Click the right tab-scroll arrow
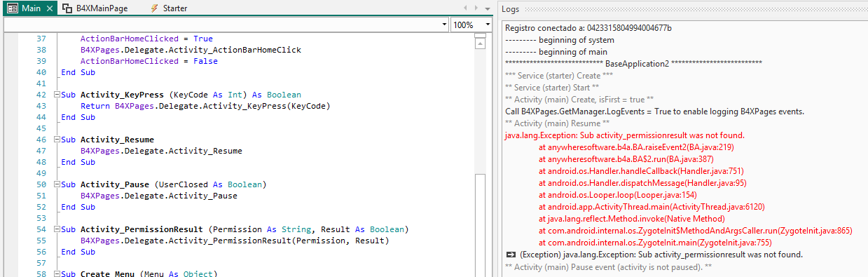This screenshot has width=868, height=277. click(477, 8)
